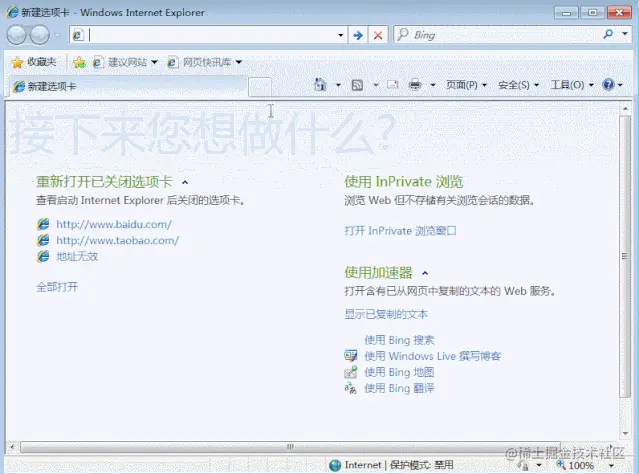639x474 pixels.
Task: Open 建议网站 suggested sites
Action: (x=125, y=62)
